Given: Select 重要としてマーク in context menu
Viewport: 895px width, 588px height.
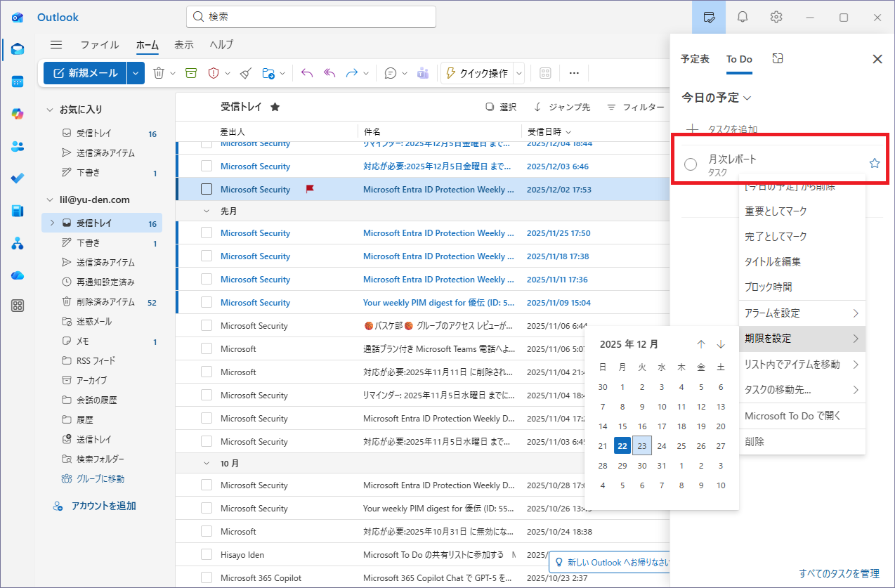Looking at the screenshot, I should click(776, 211).
